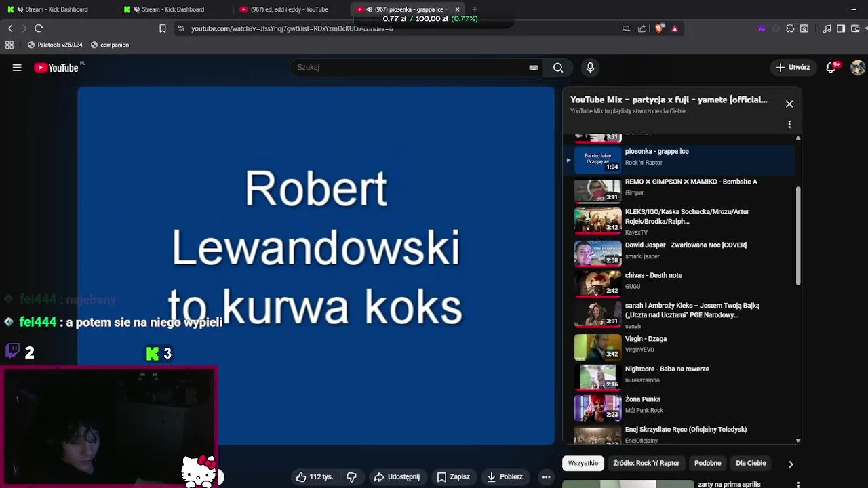Screen dimensions: 868x488
Task: Click the Udostępnij share button
Action: click(x=397, y=477)
